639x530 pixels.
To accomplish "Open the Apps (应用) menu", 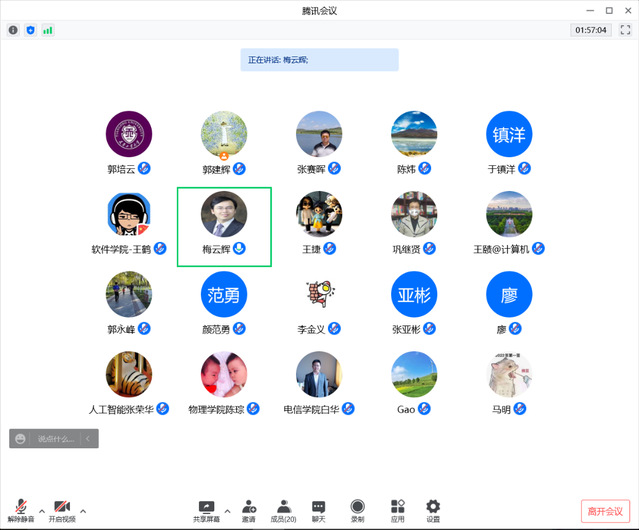I will (x=397, y=510).
